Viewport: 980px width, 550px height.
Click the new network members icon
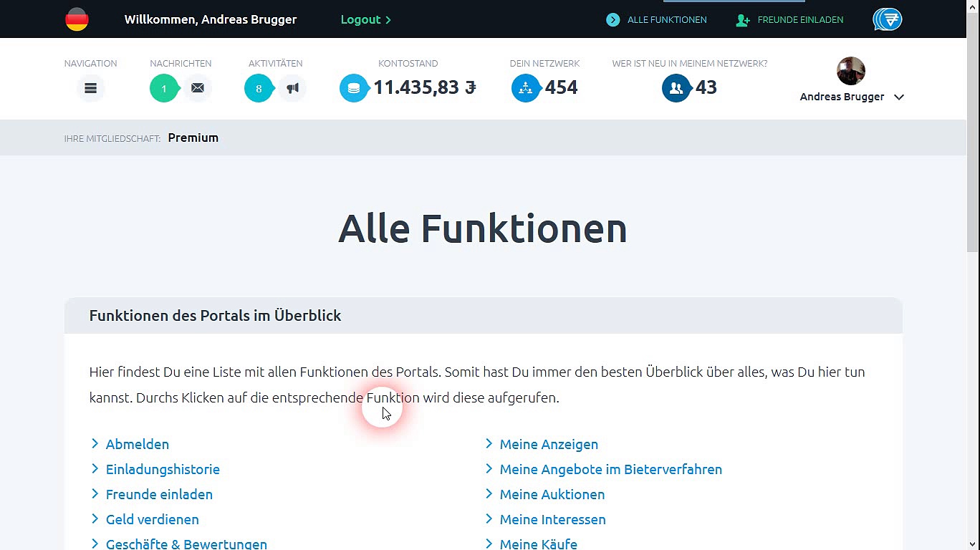(x=676, y=88)
